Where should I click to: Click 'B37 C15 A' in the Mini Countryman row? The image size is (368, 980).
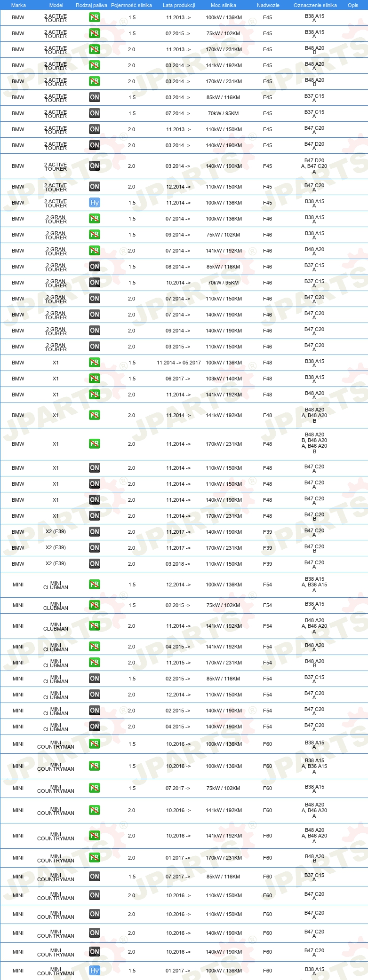(x=314, y=877)
